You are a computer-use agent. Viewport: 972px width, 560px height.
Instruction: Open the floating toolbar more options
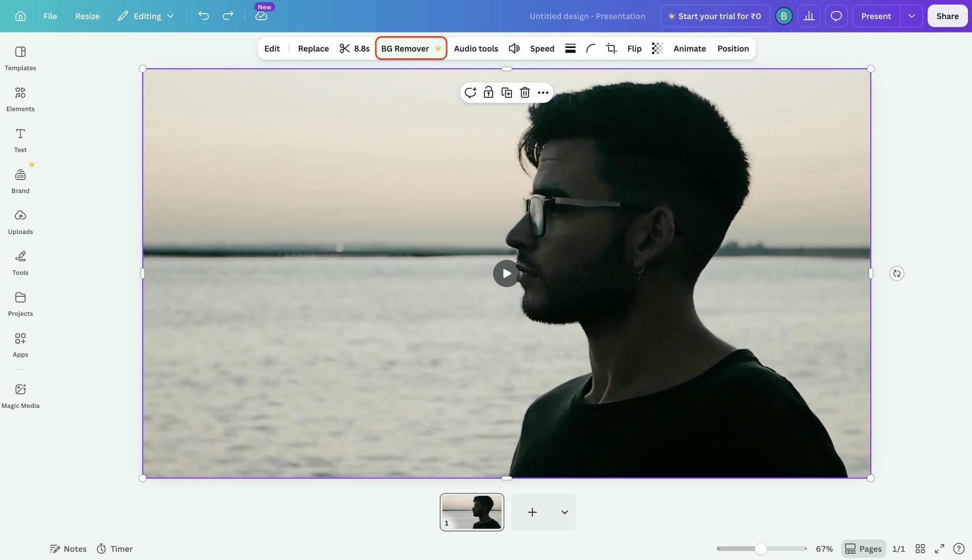click(543, 93)
